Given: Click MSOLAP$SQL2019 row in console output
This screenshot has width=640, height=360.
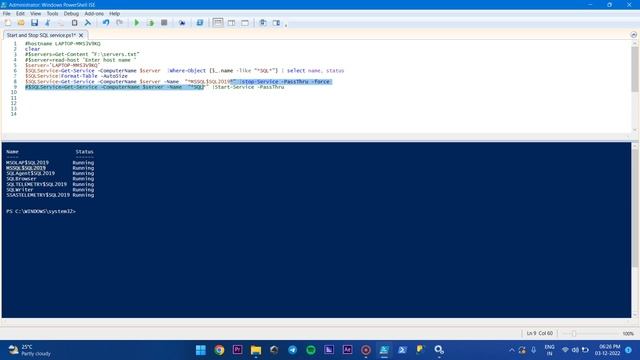Looking at the screenshot, I should tap(50, 162).
